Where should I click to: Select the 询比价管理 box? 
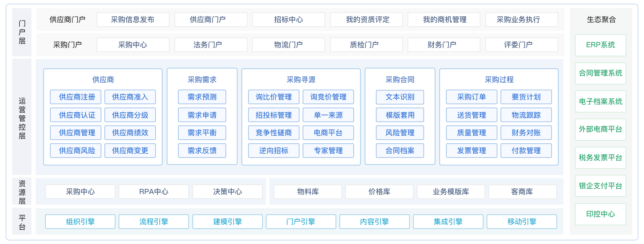click(274, 97)
